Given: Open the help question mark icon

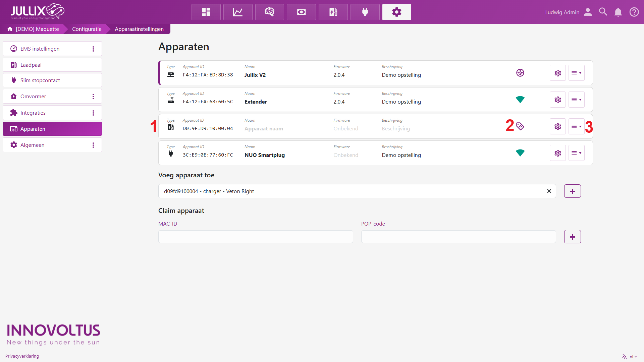Looking at the screenshot, I should pos(634,12).
